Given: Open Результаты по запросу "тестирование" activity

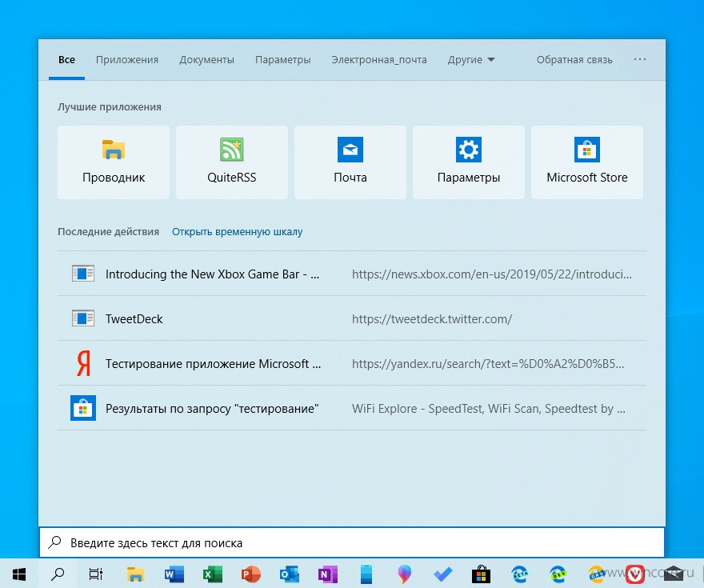Looking at the screenshot, I should tap(352, 408).
